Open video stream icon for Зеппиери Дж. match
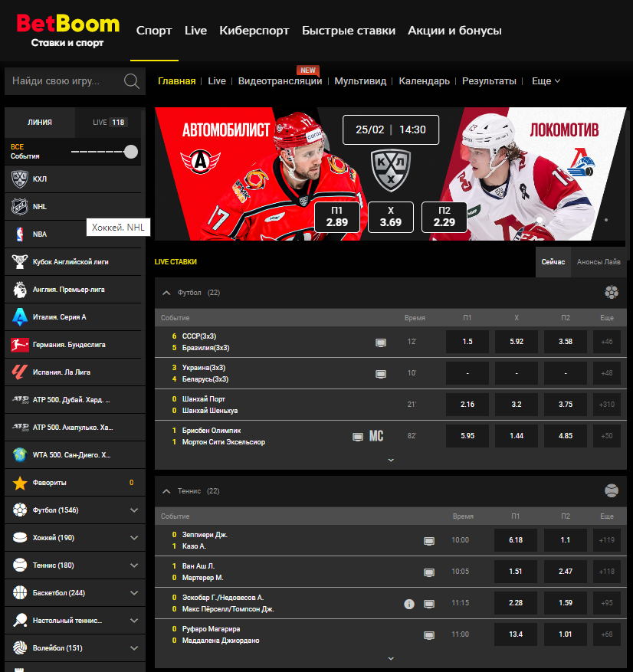The height and width of the screenshot is (672, 633). pos(429,541)
